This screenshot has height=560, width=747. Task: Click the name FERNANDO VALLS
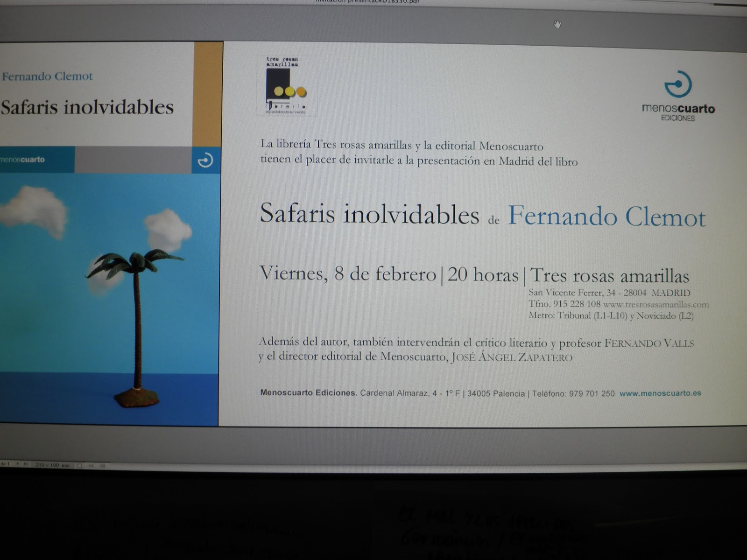click(649, 343)
